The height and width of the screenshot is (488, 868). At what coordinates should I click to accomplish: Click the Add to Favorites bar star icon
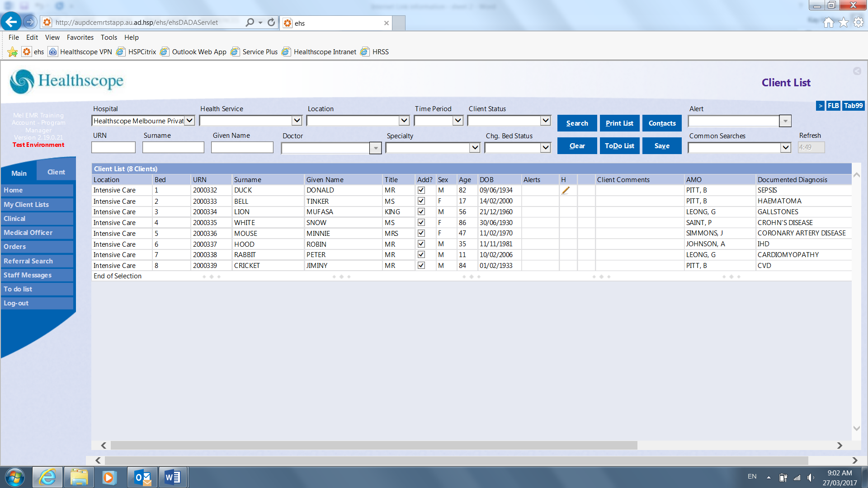coord(13,52)
